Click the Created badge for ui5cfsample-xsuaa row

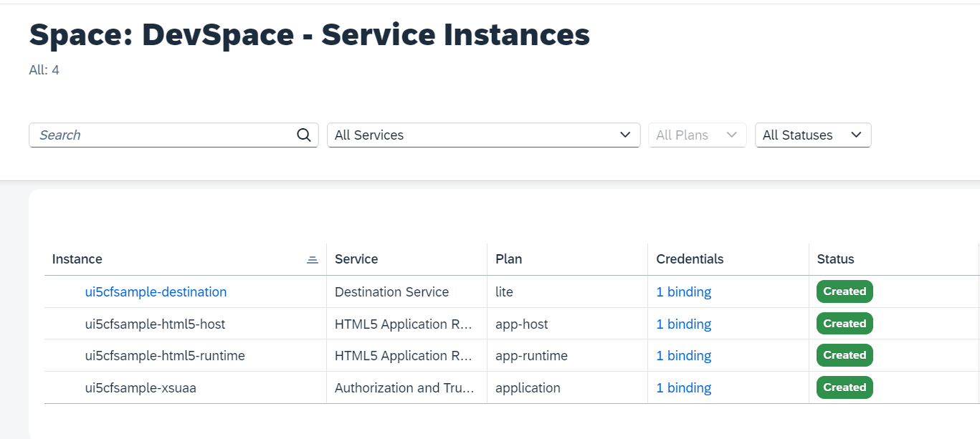click(845, 387)
